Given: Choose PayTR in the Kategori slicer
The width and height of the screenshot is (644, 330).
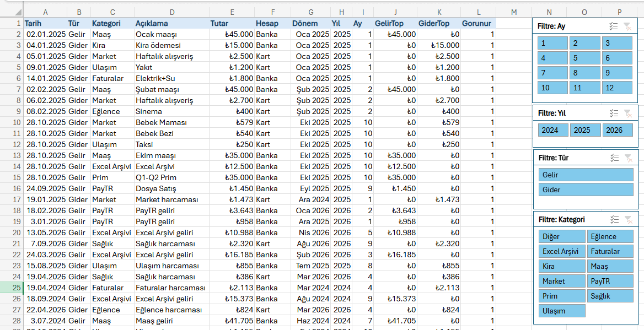Looking at the screenshot, I should point(610,281).
